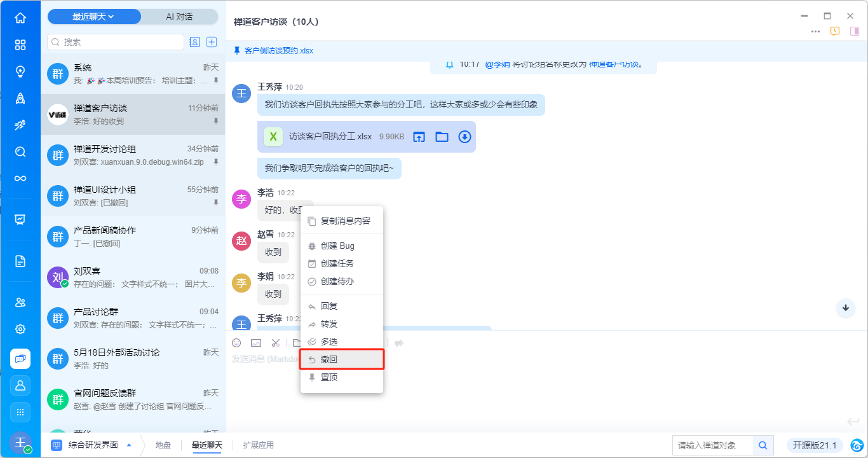This screenshot has height=458, width=868.
Task: Expand the 综合研发界面 mode selector
Action: coord(92,445)
